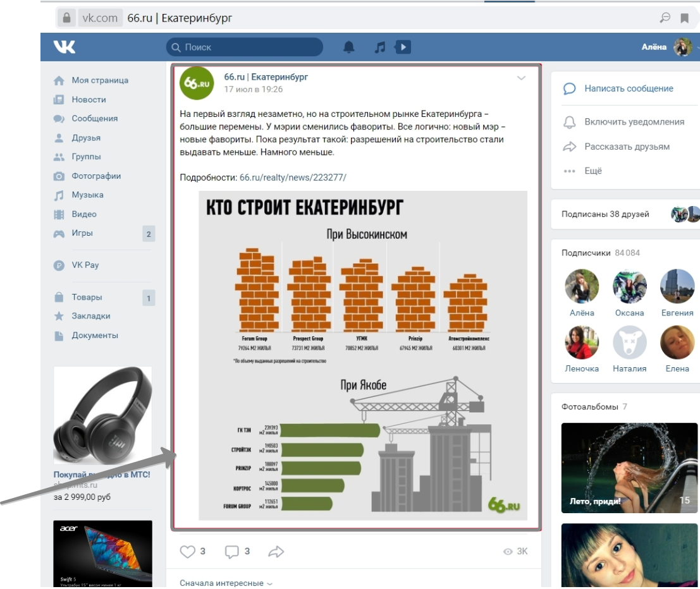Open subscriber Елена's avatar
700x589 pixels.
[677, 343]
